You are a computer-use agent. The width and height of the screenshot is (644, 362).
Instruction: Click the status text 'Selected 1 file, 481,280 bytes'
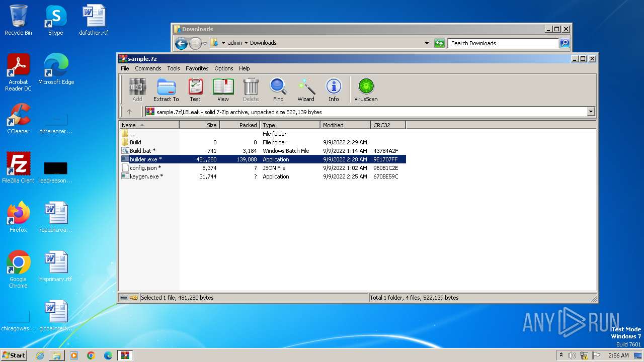pyautogui.click(x=177, y=298)
